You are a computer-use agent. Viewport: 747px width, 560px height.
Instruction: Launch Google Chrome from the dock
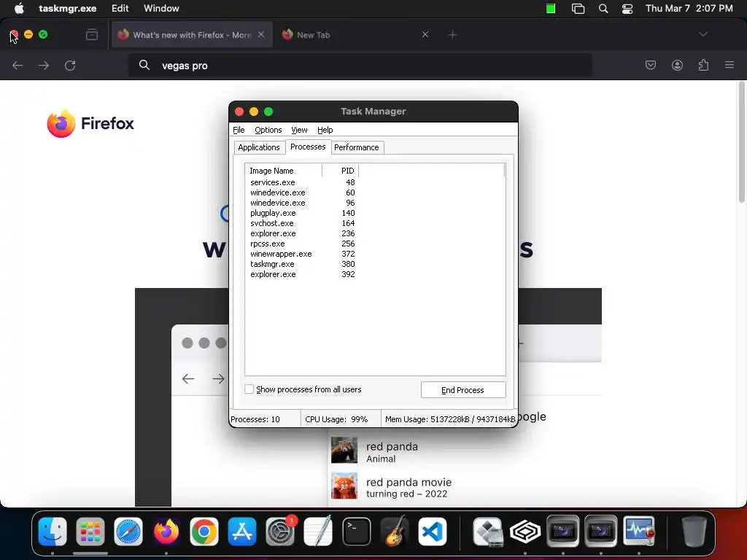point(204,532)
